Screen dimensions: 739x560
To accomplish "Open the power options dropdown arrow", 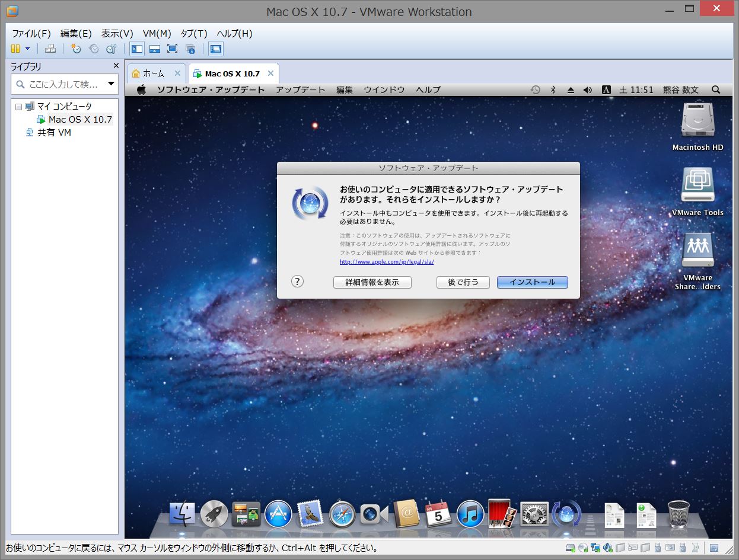I will tap(27, 49).
